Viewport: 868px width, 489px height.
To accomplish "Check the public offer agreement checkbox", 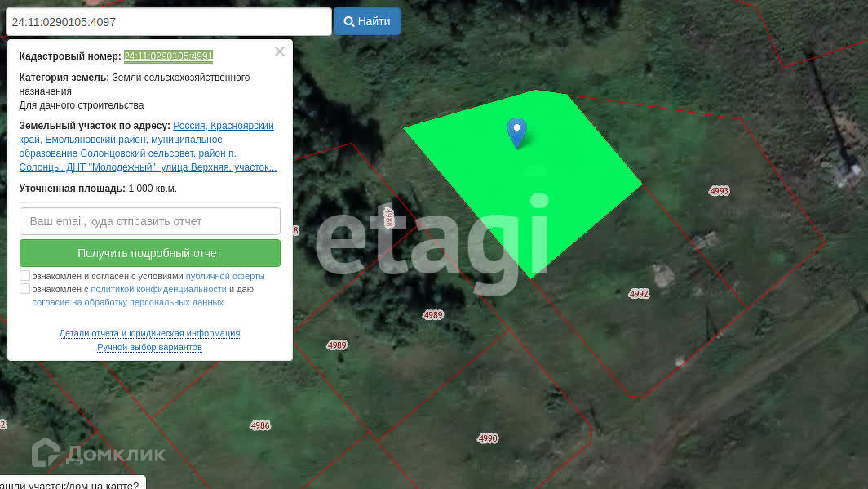I will point(25,276).
